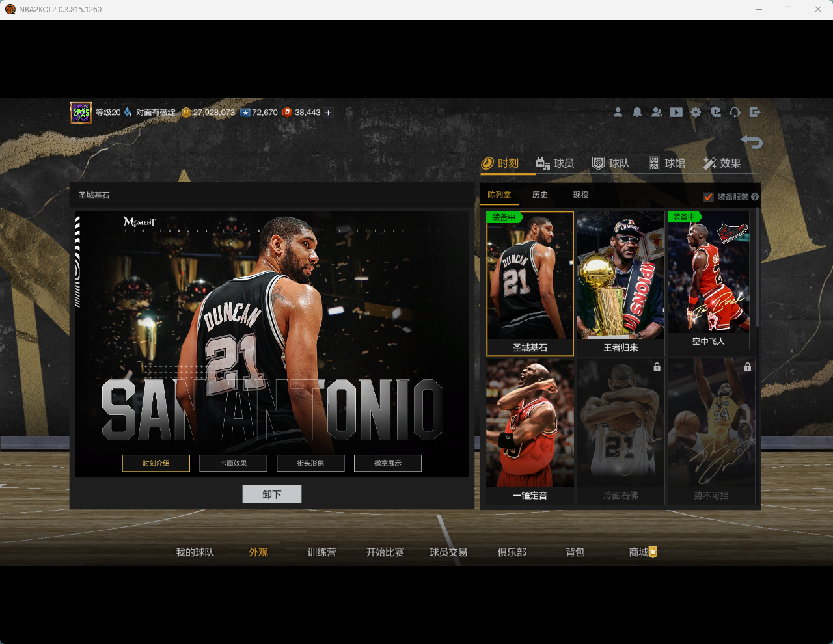Open the player avatar badge
The width and height of the screenshot is (833, 644).
pyautogui.click(x=81, y=113)
